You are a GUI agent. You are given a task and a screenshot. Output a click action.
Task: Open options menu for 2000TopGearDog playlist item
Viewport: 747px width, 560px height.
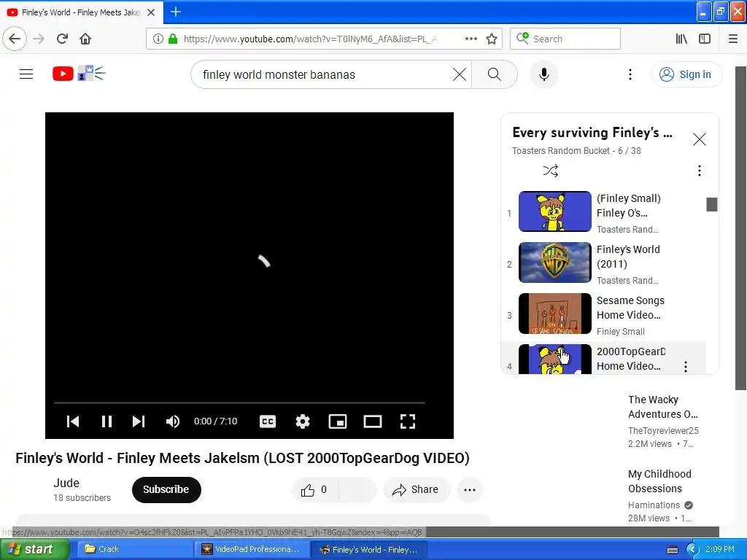(x=686, y=366)
